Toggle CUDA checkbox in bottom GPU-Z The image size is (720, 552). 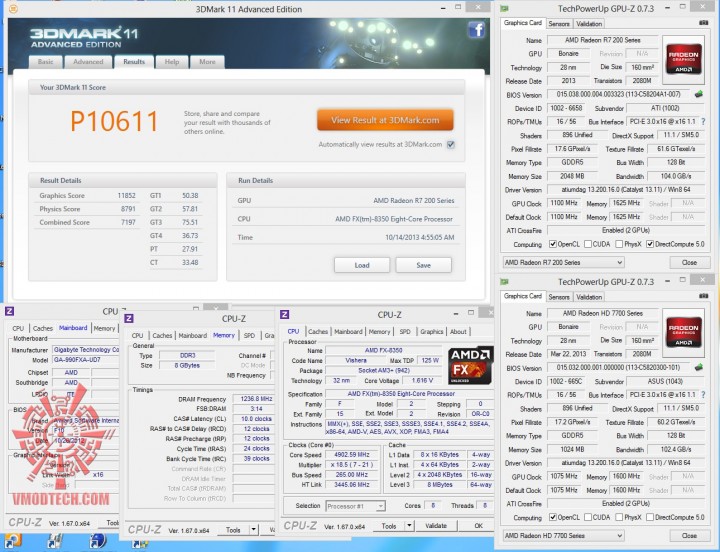click(x=588, y=517)
